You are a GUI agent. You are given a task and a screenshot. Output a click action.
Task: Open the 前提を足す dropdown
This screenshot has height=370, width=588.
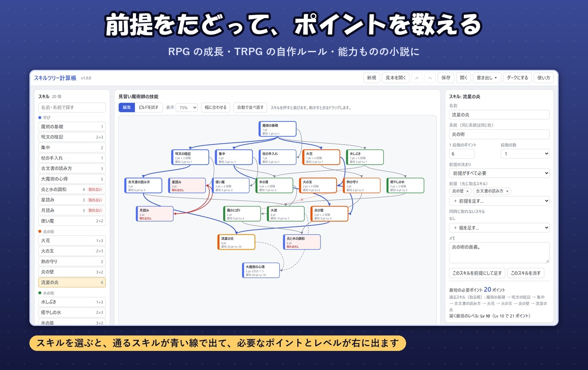click(499, 201)
